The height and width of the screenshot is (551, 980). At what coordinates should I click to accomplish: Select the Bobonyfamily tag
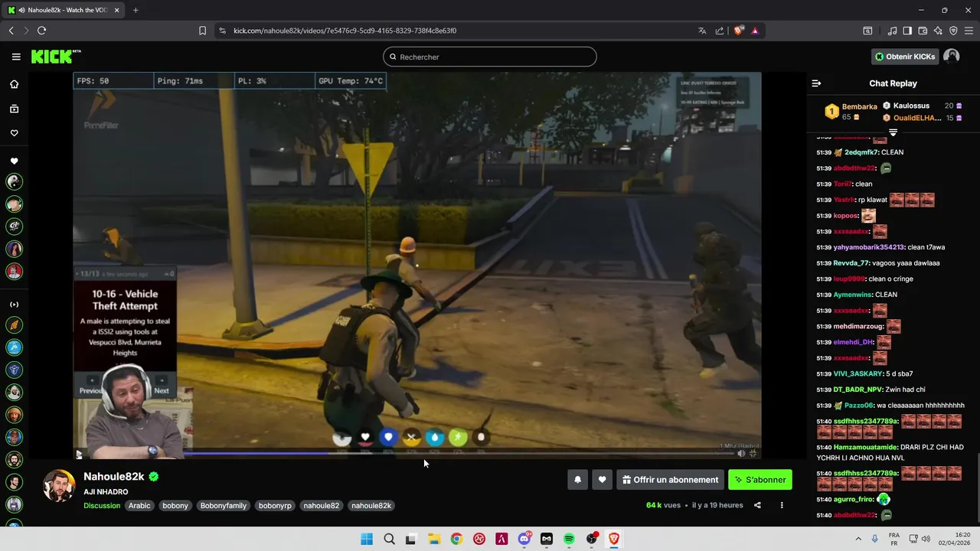point(224,505)
